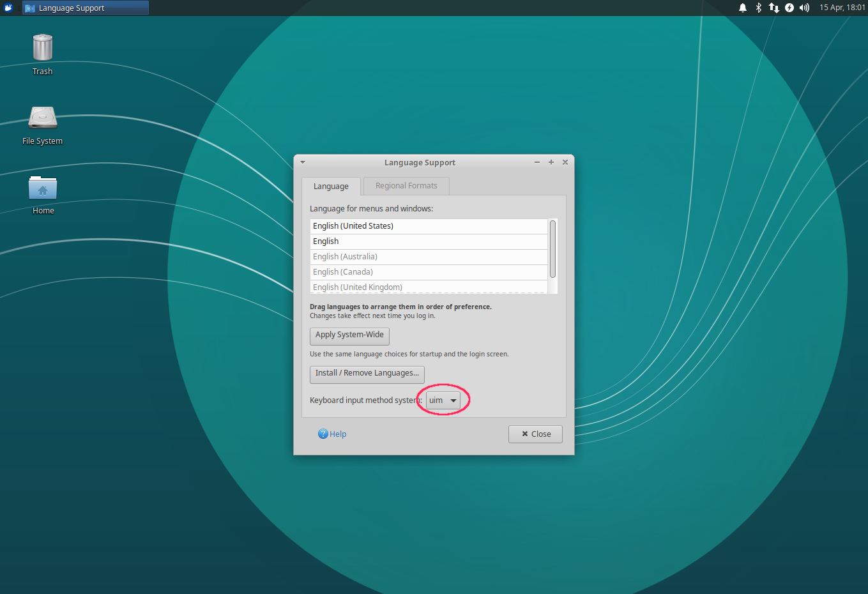Maximize the Language Support window
Viewport: 868px width, 594px height.
pyautogui.click(x=551, y=162)
